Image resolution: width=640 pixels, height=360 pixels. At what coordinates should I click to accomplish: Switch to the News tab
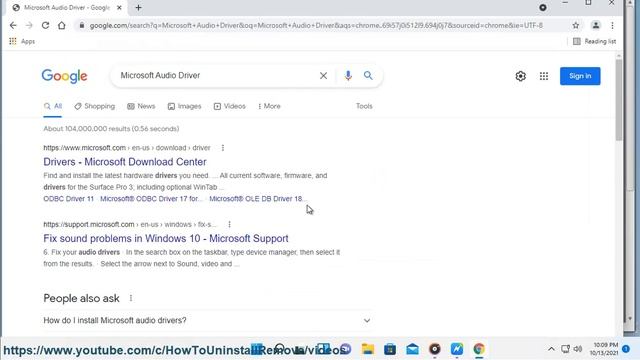click(141, 106)
